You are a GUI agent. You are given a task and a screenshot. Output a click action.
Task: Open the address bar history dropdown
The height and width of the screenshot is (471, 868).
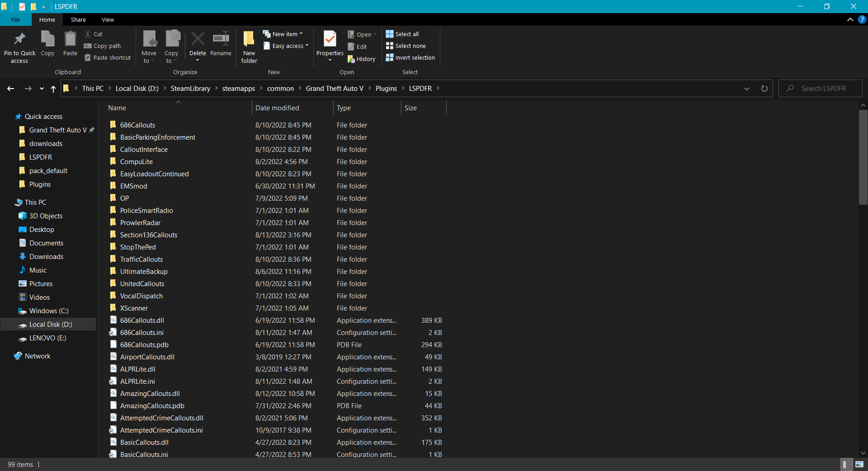tap(746, 89)
